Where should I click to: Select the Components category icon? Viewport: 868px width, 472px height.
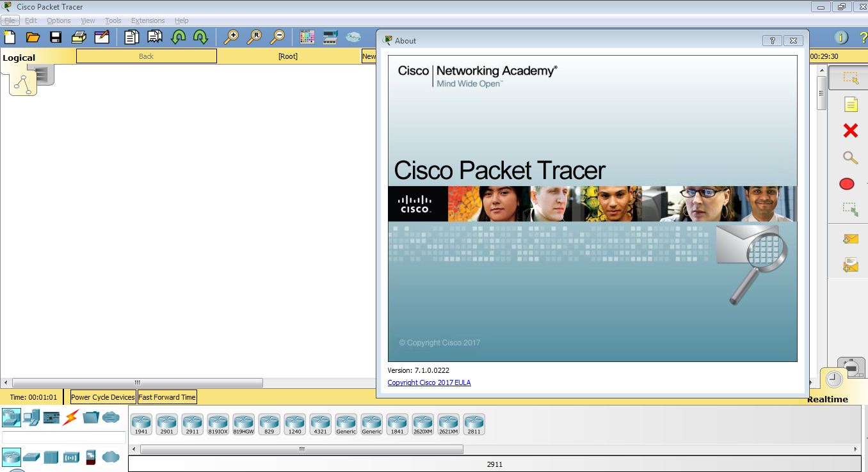pos(51,418)
